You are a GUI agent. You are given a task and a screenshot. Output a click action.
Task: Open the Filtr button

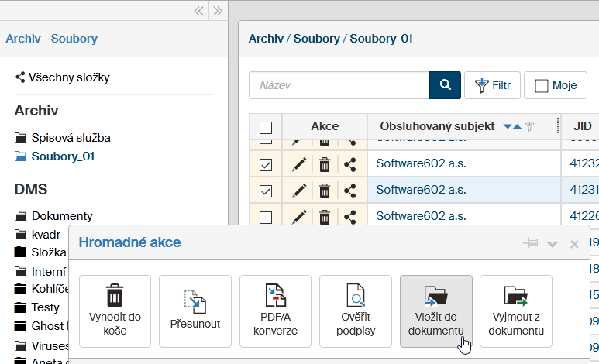click(x=492, y=85)
